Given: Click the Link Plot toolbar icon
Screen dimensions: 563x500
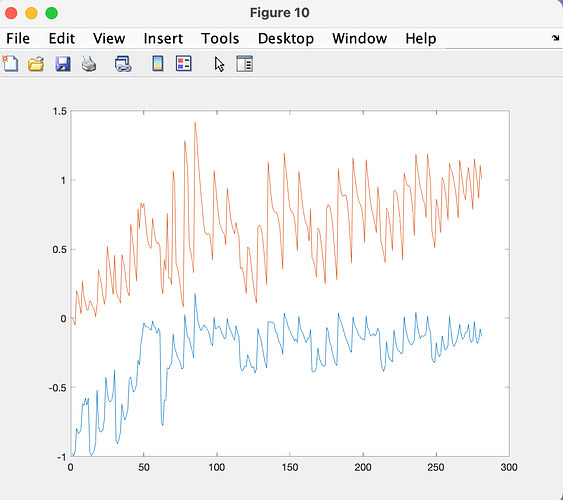Looking at the screenshot, I should (x=123, y=64).
